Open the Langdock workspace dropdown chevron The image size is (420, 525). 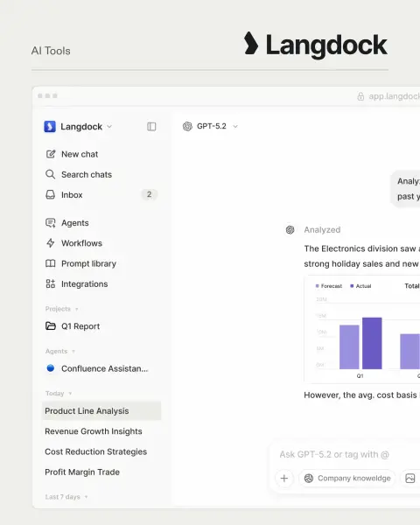coord(109,127)
